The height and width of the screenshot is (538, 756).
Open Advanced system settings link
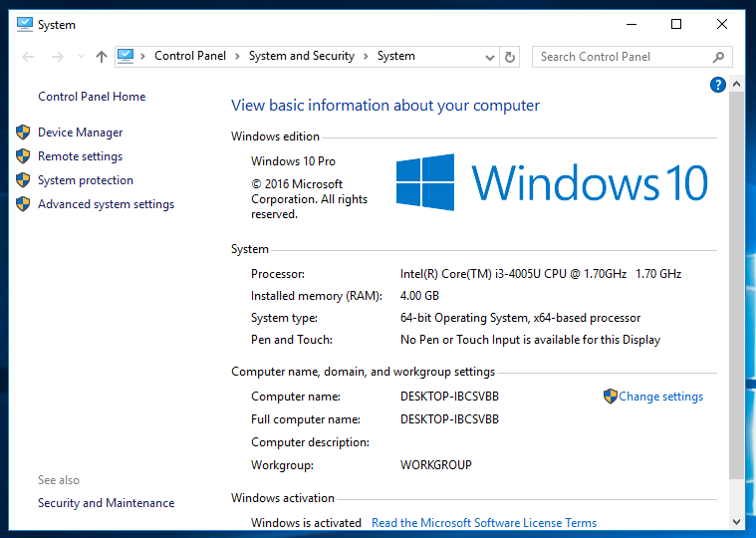(106, 204)
